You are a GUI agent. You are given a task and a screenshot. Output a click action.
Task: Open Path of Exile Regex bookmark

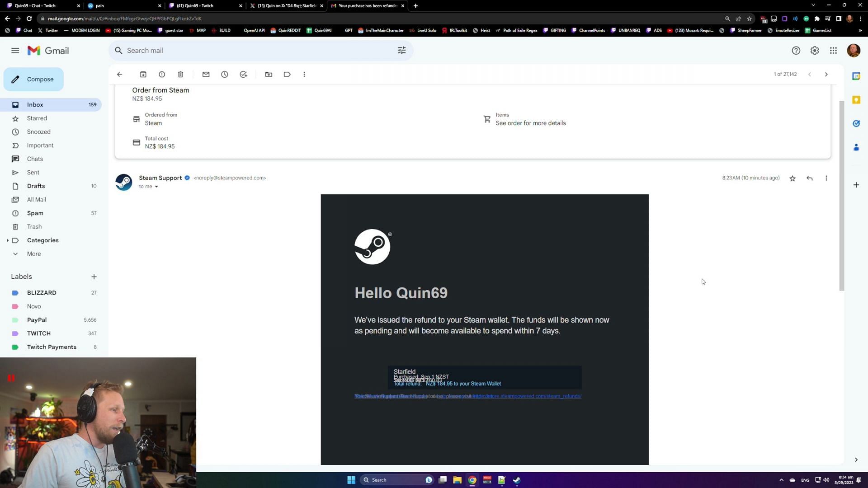(x=516, y=31)
